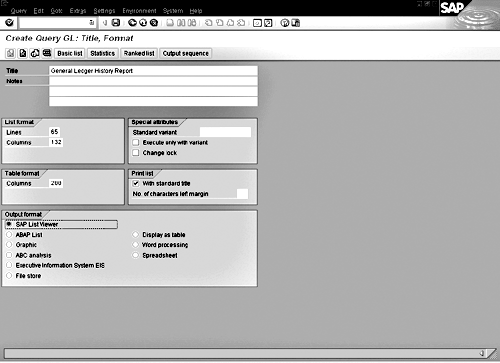500x363 pixels.
Task: Open the Extras menu
Action: click(x=78, y=11)
